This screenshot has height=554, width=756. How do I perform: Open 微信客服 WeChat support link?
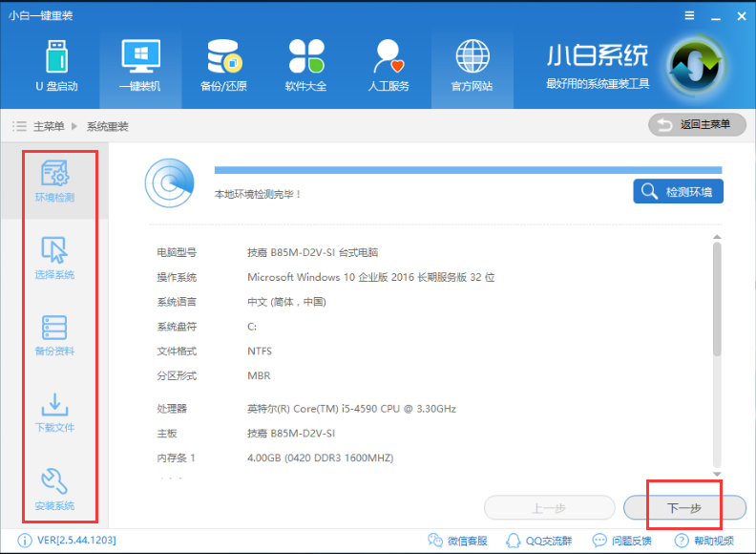[460, 540]
